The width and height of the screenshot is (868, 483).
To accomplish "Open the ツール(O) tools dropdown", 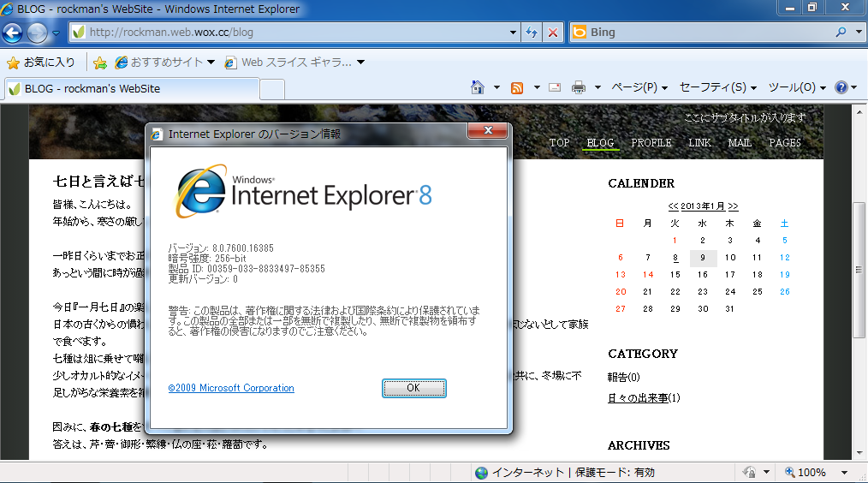I will point(796,87).
